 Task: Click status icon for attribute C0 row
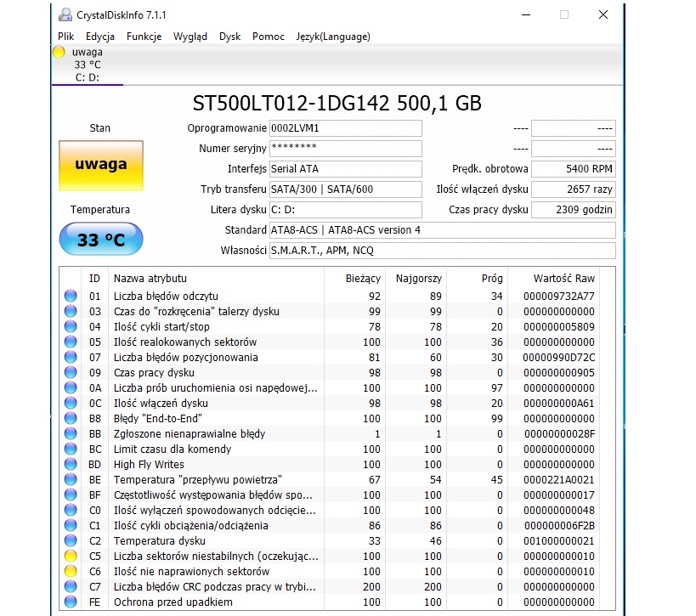(x=71, y=510)
